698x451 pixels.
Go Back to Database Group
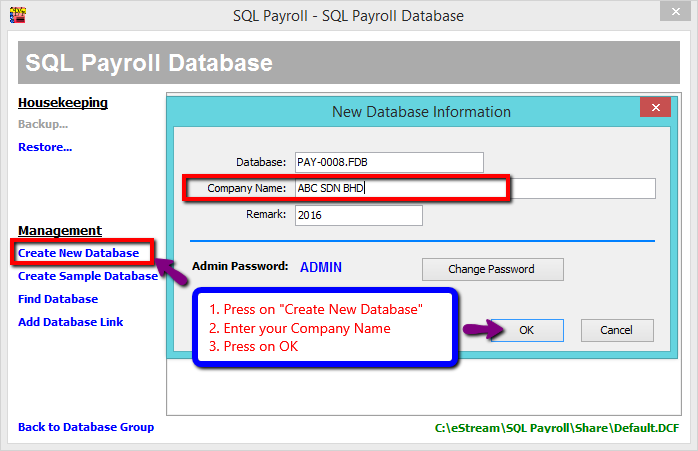coord(86,427)
